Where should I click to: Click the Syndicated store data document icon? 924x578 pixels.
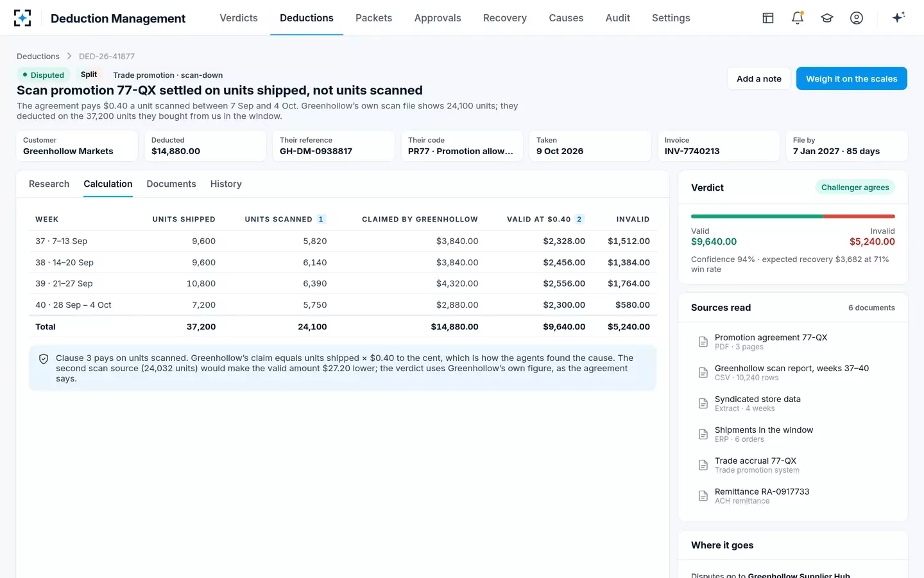(x=703, y=403)
